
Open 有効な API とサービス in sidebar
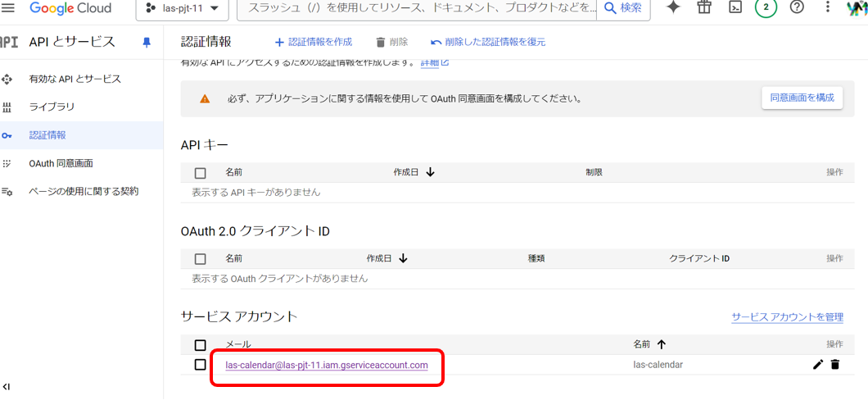pos(75,79)
